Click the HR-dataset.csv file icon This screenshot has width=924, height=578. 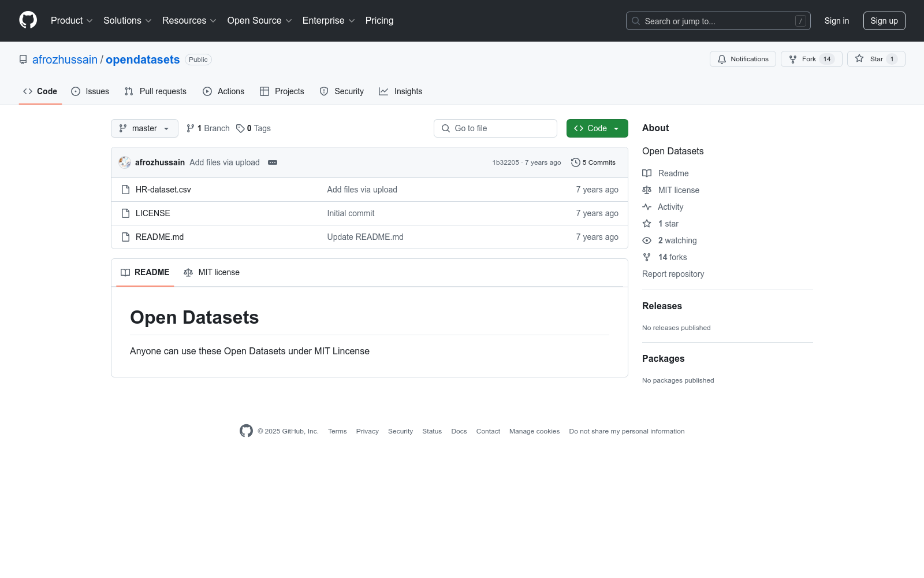click(125, 190)
